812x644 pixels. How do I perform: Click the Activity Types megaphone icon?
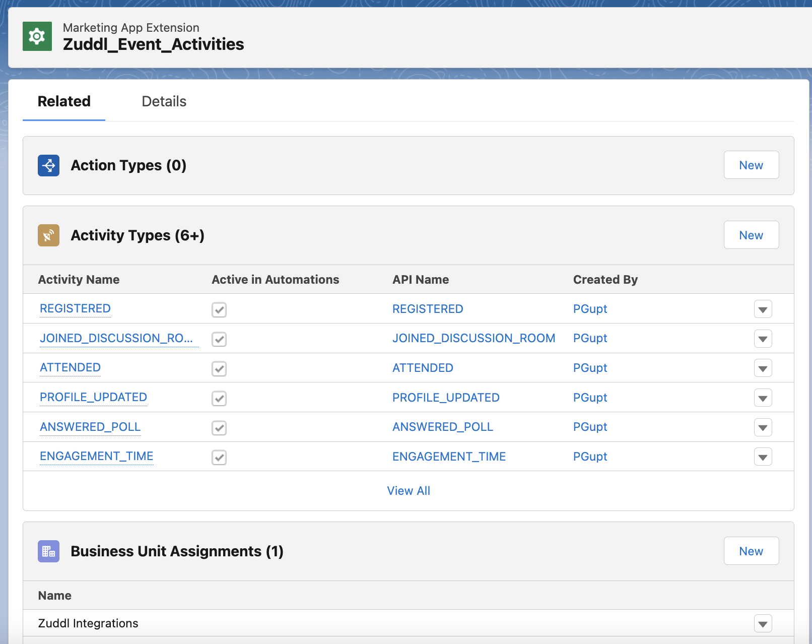pyautogui.click(x=48, y=235)
